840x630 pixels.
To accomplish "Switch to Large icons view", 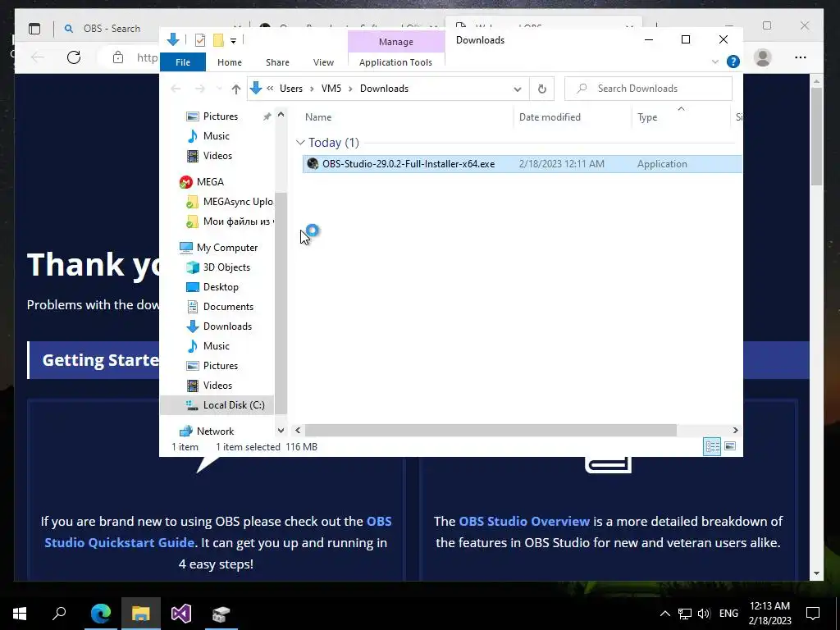I will tap(730, 446).
